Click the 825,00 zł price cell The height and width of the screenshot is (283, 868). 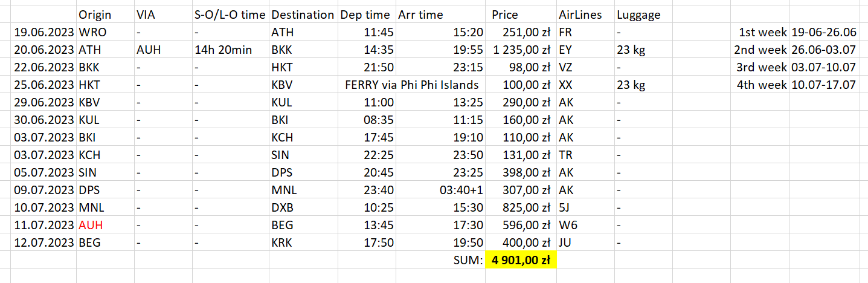tap(521, 208)
